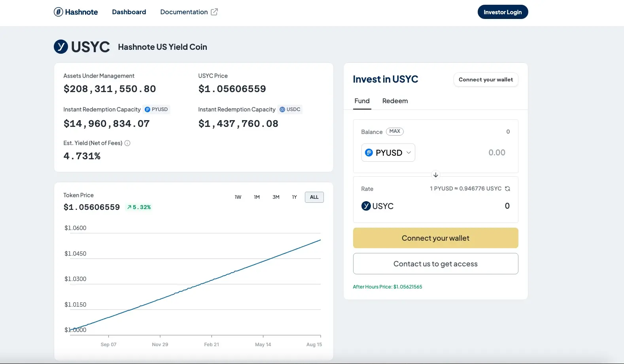Click the Aug 15 axis label
Viewport: 624px width, 364px height.
click(314, 345)
